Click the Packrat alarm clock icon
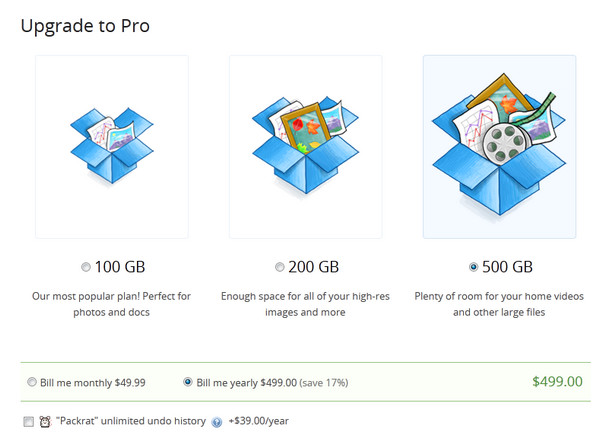Viewport: 600px width, 445px height. point(45,421)
